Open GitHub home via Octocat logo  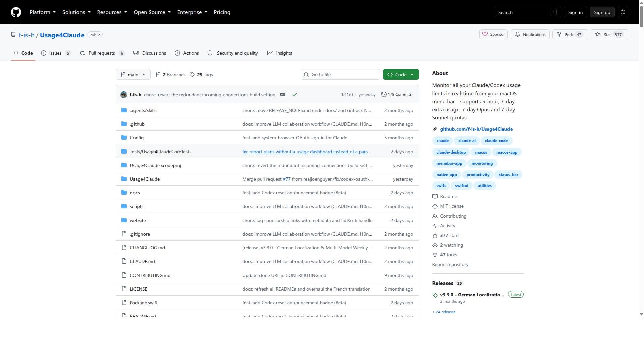[x=16, y=12]
